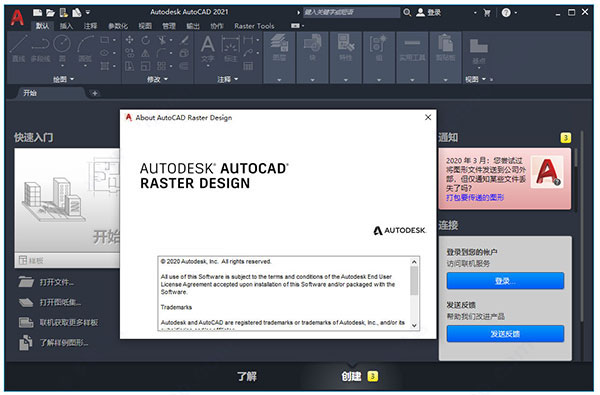
Task: Select the Text (文字) tool
Action: point(208,48)
